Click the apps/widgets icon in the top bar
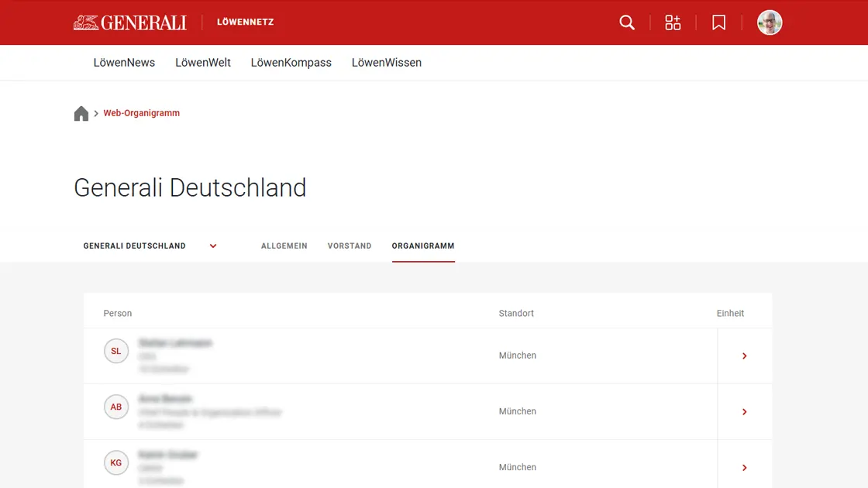The image size is (868, 488). pyautogui.click(x=672, y=22)
